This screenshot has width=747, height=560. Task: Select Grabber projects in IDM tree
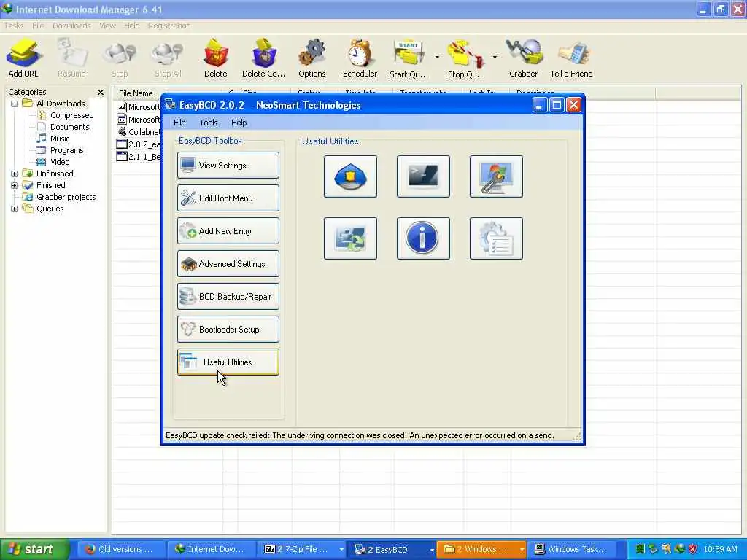66,197
